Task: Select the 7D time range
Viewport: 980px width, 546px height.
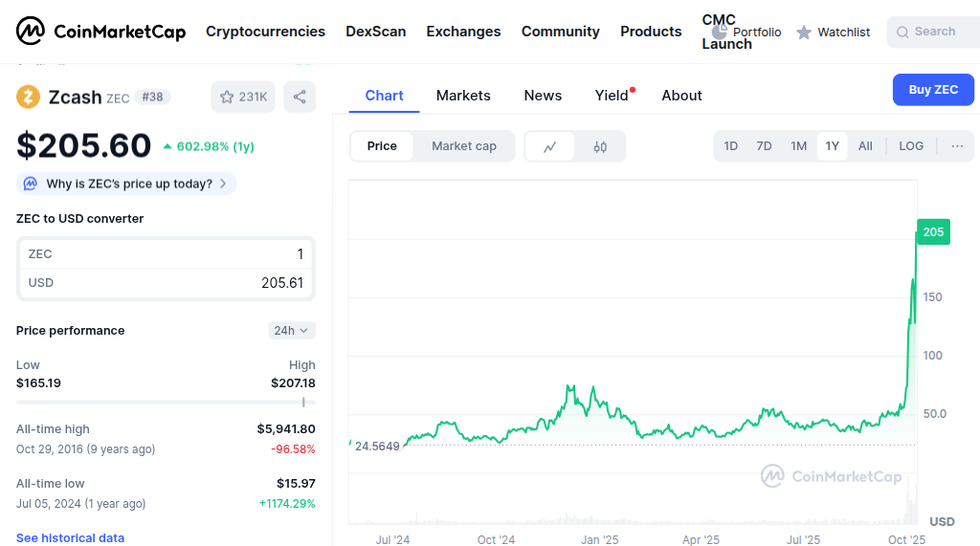Action: click(x=764, y=146)
